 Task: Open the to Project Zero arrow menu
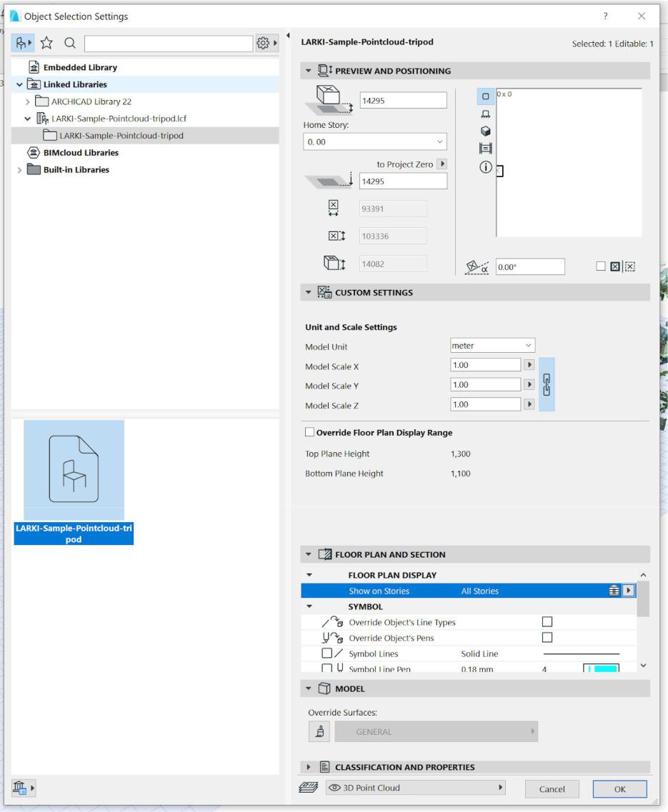point(442,164)
